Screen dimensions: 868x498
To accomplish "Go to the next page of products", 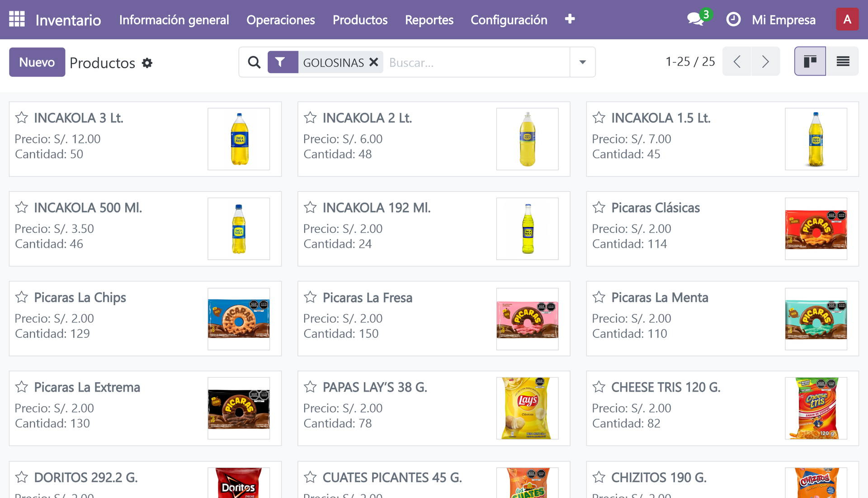I will point(765,62).
